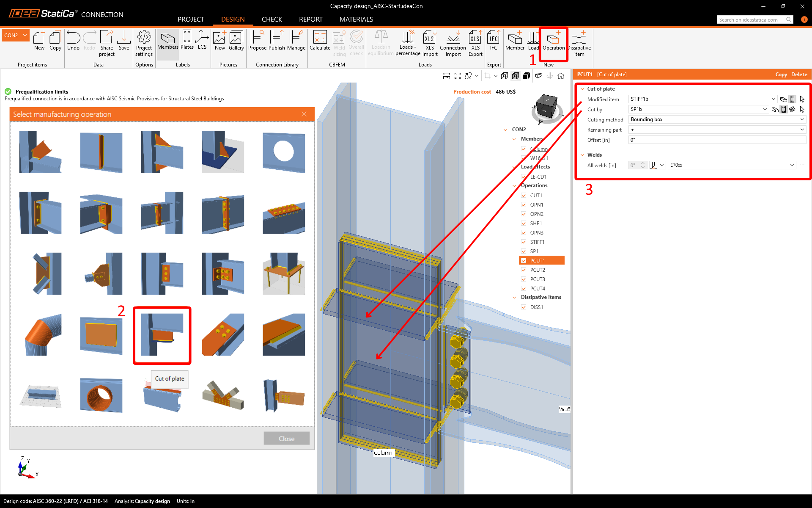Open the Cut by dropdown
812x508 pixels.
tap(765, 109)
